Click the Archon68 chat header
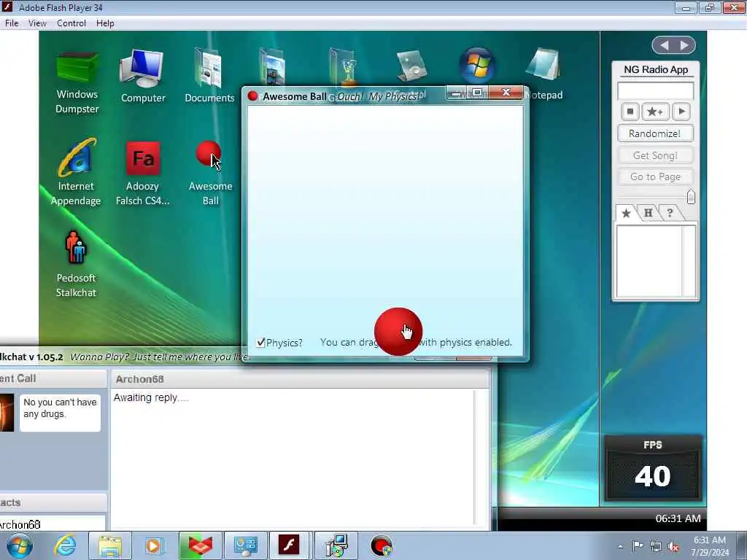The image size is (747, 560). [300, 379]
